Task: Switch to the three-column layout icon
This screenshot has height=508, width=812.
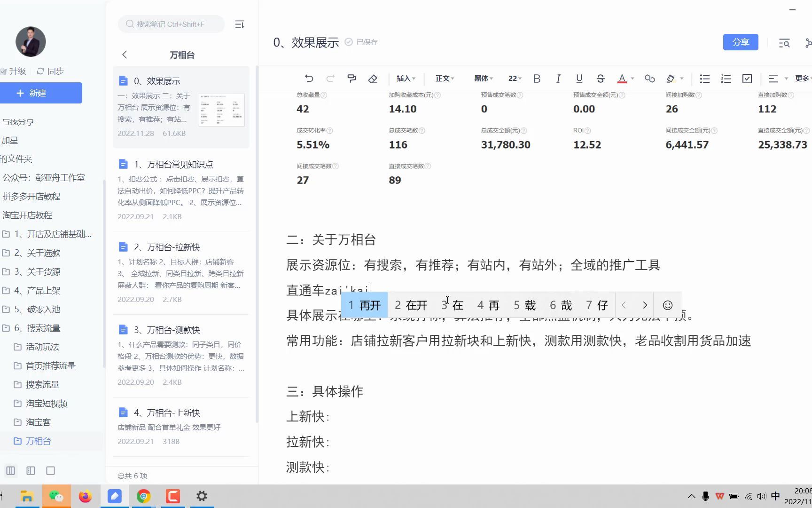Action: [10, 470]
